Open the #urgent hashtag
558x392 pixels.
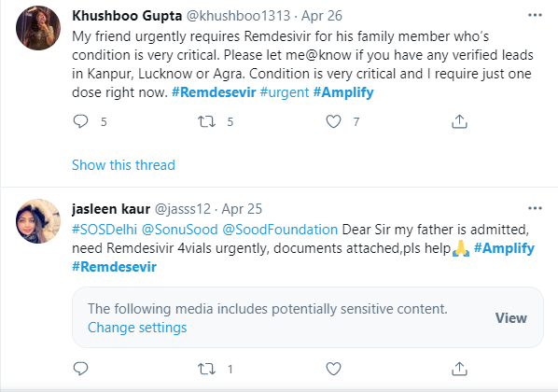point(285,92)
